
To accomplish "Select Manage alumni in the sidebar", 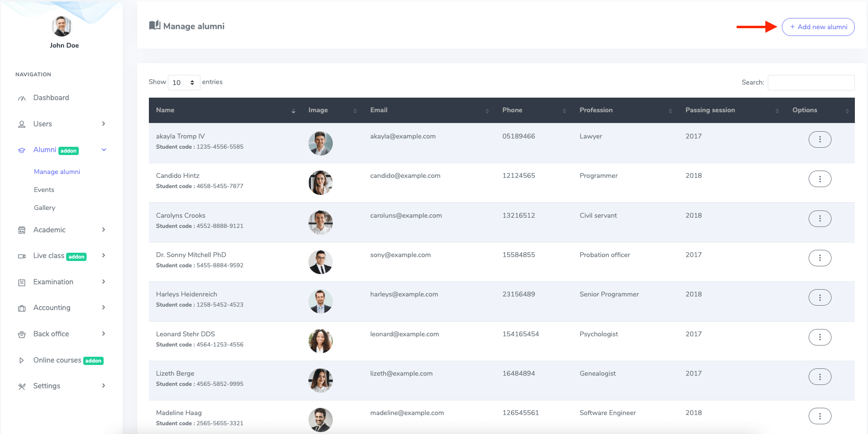I will [x=57, y=172].
